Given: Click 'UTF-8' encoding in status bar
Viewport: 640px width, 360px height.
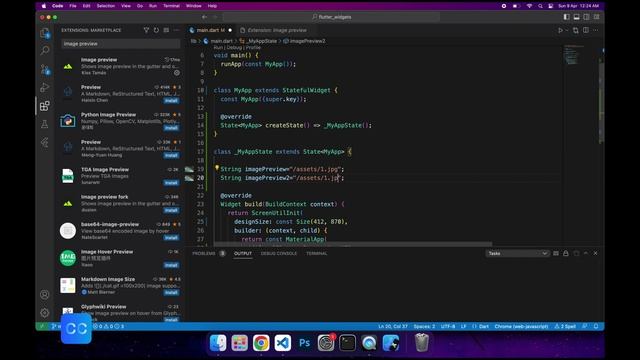Looking at the screenshot, I should [x=448, y=326].
